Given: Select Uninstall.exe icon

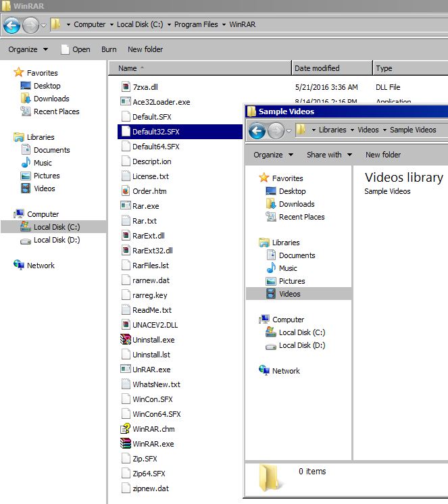Looking at the screenshot, I should point(125,339).
